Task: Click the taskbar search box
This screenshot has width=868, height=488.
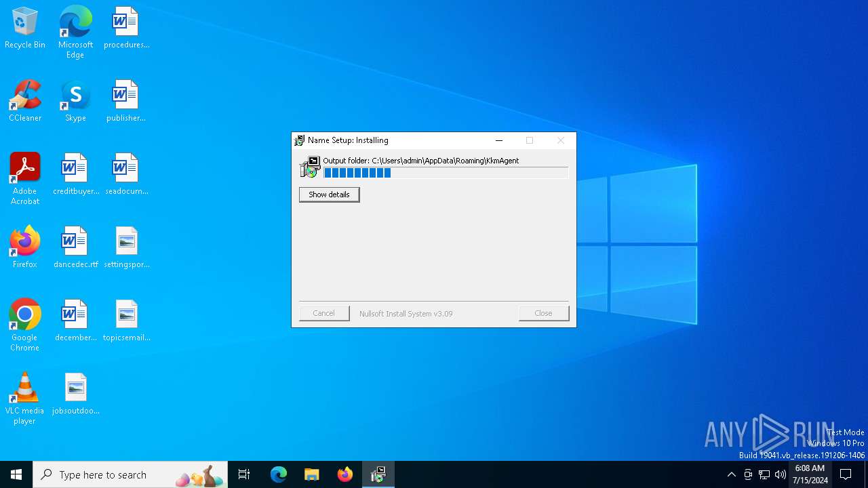Action: [x=130, y=474]
